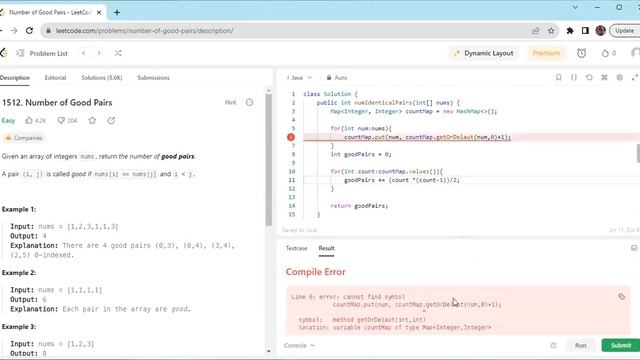This screenshot has height=360, width=640.
Task: Expand the Companies tag
Action: (24, 138)
